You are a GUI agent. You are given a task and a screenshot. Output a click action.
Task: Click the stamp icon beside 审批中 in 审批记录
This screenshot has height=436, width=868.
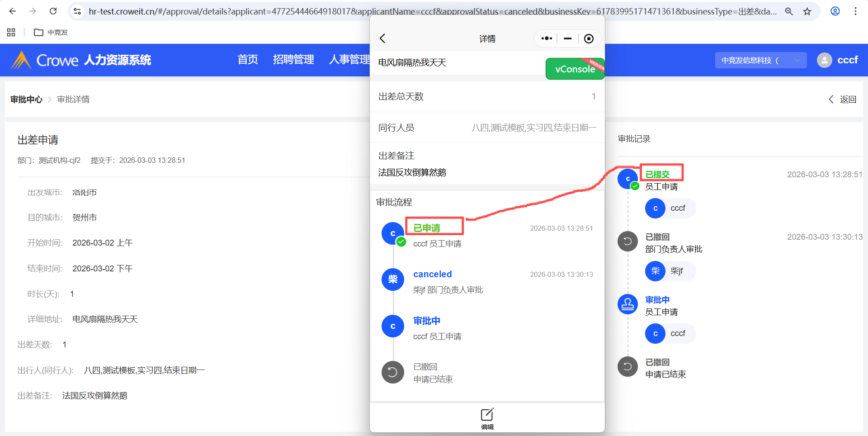(x=627, y=304)
